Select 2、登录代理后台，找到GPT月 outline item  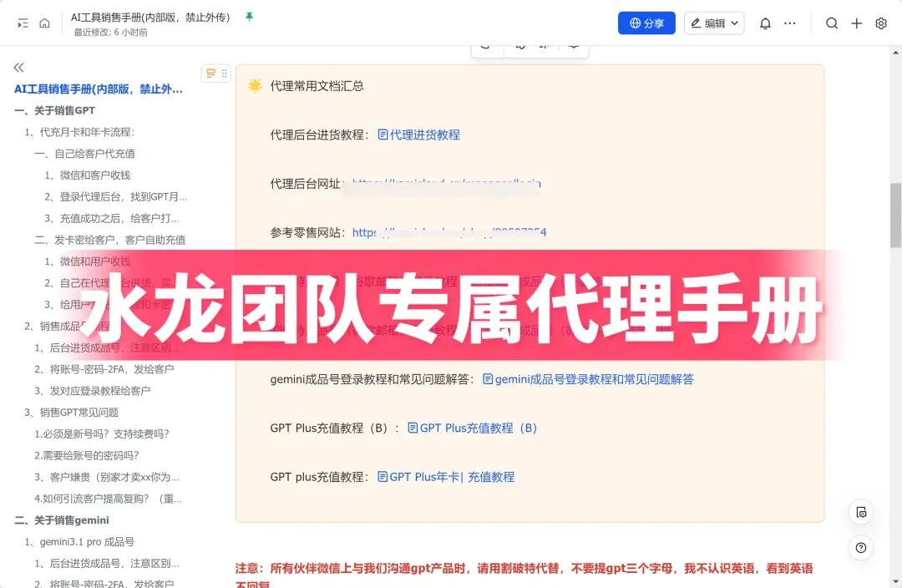pos(115,197)
